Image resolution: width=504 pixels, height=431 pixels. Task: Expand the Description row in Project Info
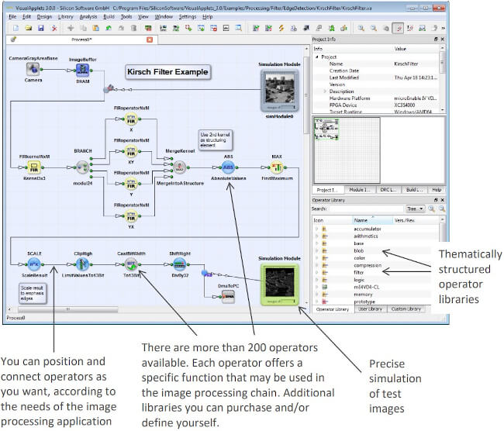(x=325, y=91)
